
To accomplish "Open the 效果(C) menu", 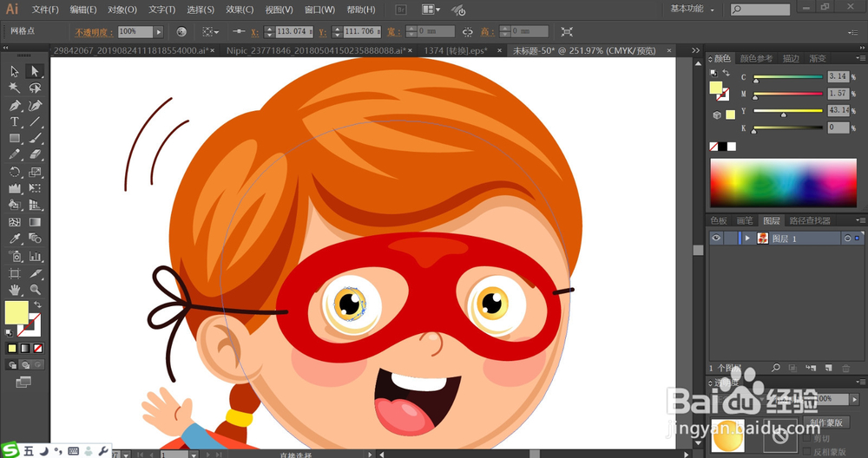I will pyautogui.click(x=240, y=10).
